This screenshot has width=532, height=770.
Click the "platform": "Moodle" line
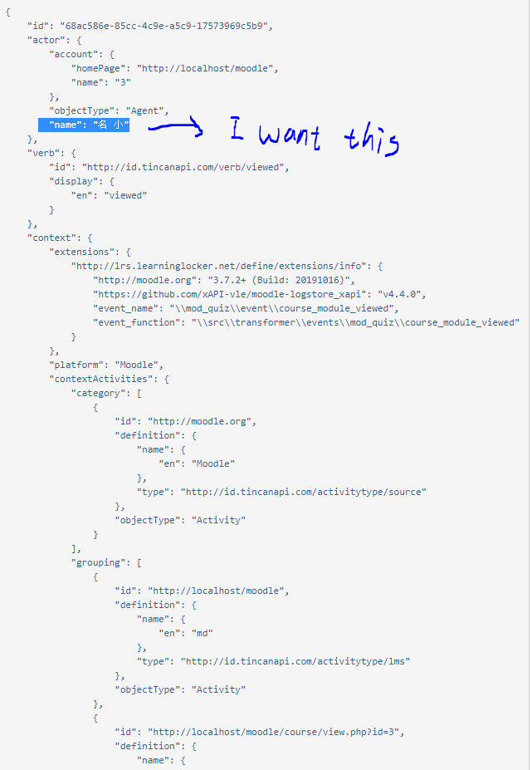click(104, 365)
